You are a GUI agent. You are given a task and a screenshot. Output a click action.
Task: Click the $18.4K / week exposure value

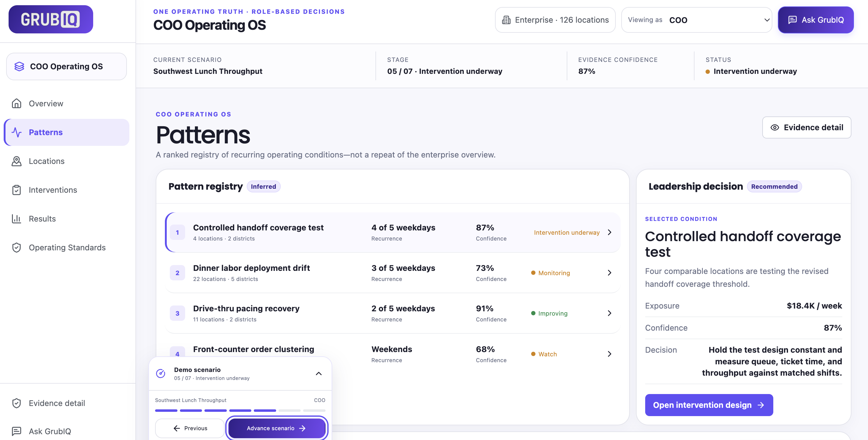point(814,305)
